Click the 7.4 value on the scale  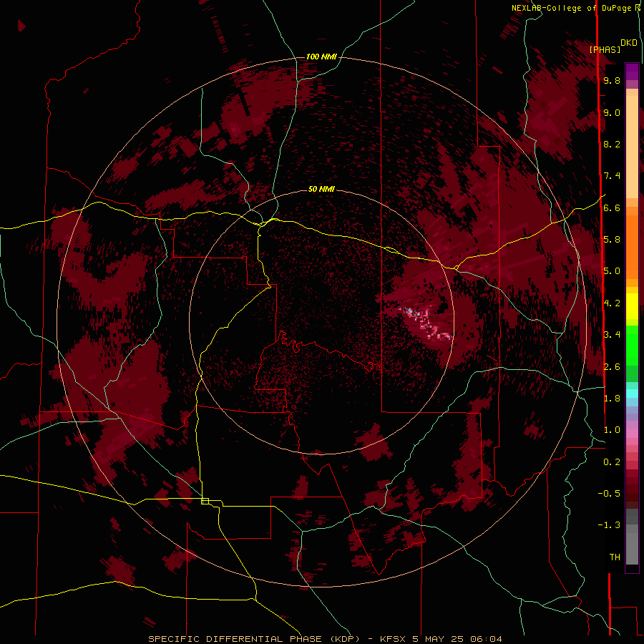[612, 176]
